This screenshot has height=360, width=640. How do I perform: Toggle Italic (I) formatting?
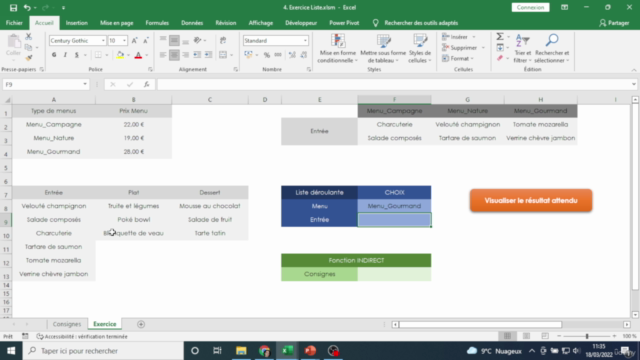(x=65, y=55)
